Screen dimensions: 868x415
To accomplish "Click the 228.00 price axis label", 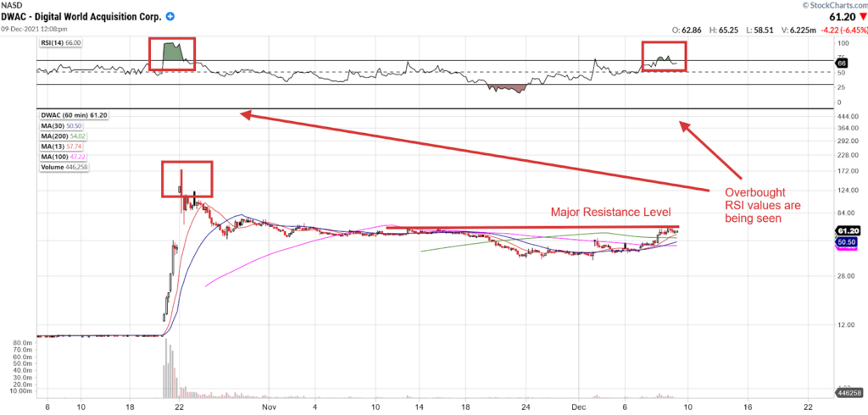I will coord(848,156).
